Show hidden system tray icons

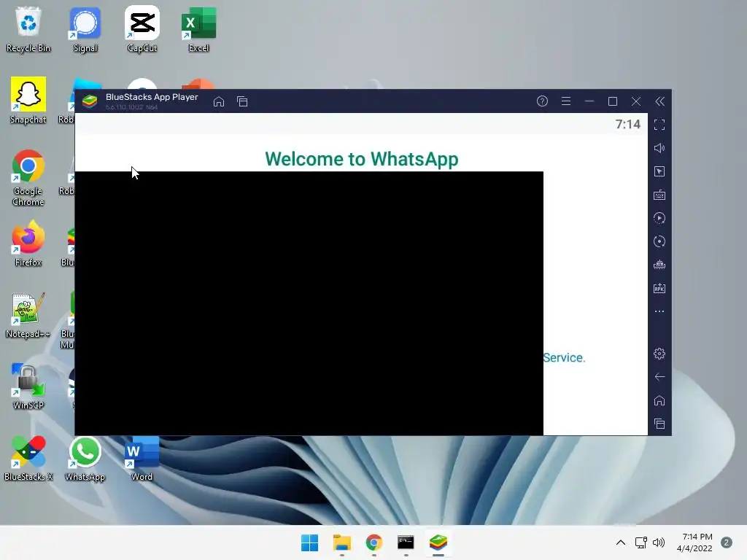[x=620, y=542]
